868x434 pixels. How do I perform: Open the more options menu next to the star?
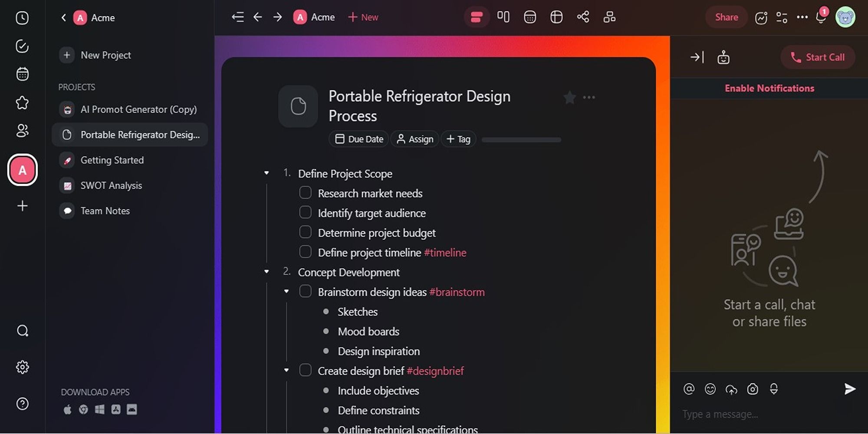pyautogui.click(x=589, y=97)
